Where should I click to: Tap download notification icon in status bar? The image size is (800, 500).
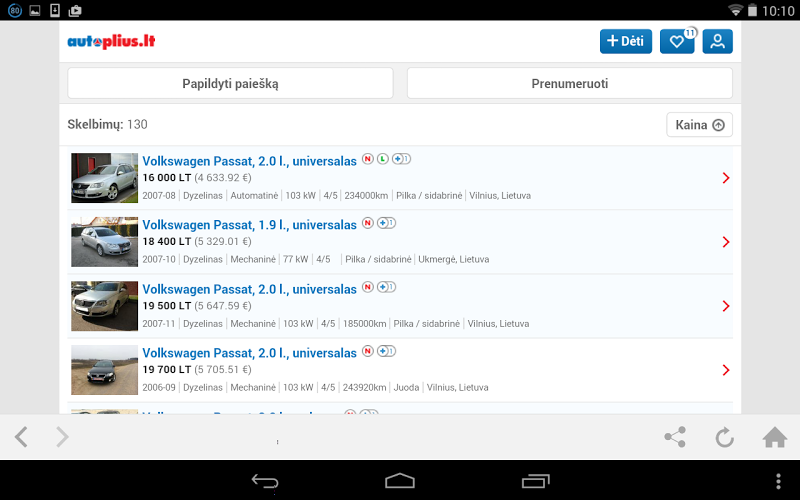coord(55,10)
